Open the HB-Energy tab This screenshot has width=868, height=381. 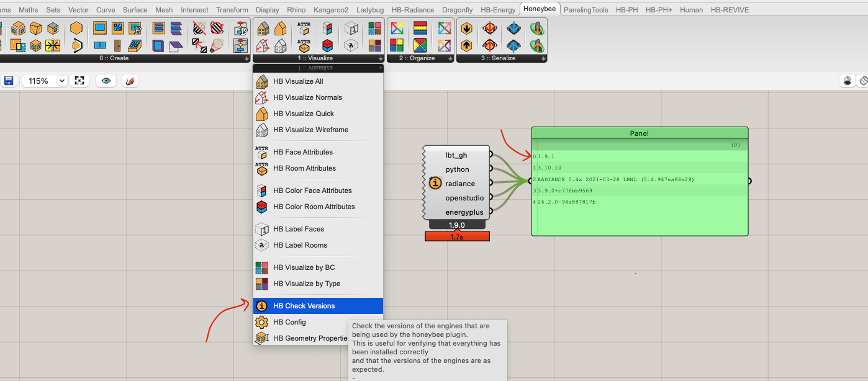click(x=498, y=10)
